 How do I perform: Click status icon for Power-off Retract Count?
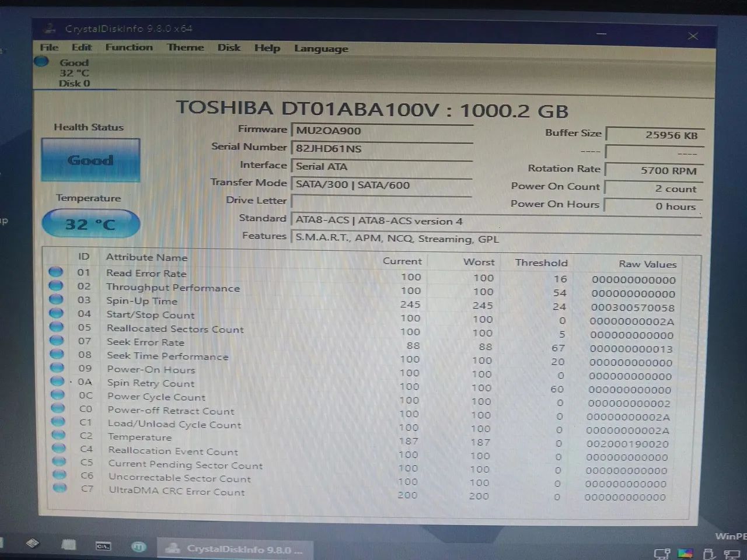(x=58, y=408)
